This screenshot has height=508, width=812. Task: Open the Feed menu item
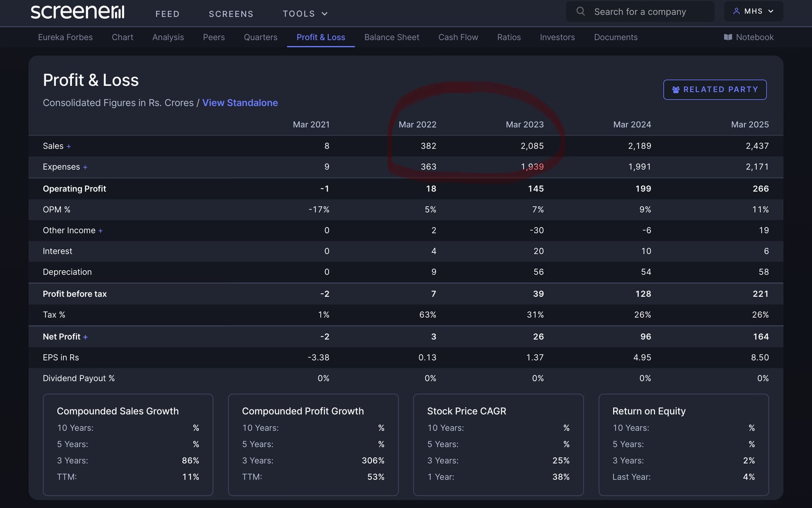[x=167, y=14]
